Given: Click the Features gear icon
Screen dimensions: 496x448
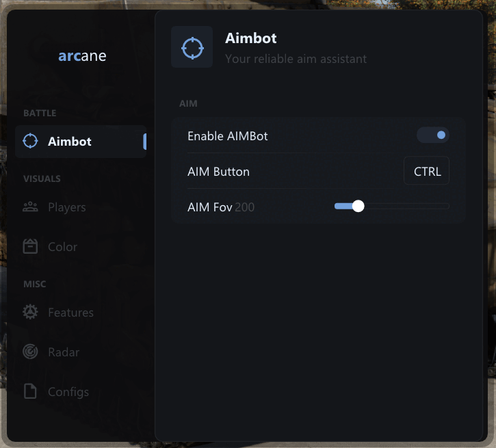Looking at the screenshot, I should pyautogui.click(x=30, y=313).
